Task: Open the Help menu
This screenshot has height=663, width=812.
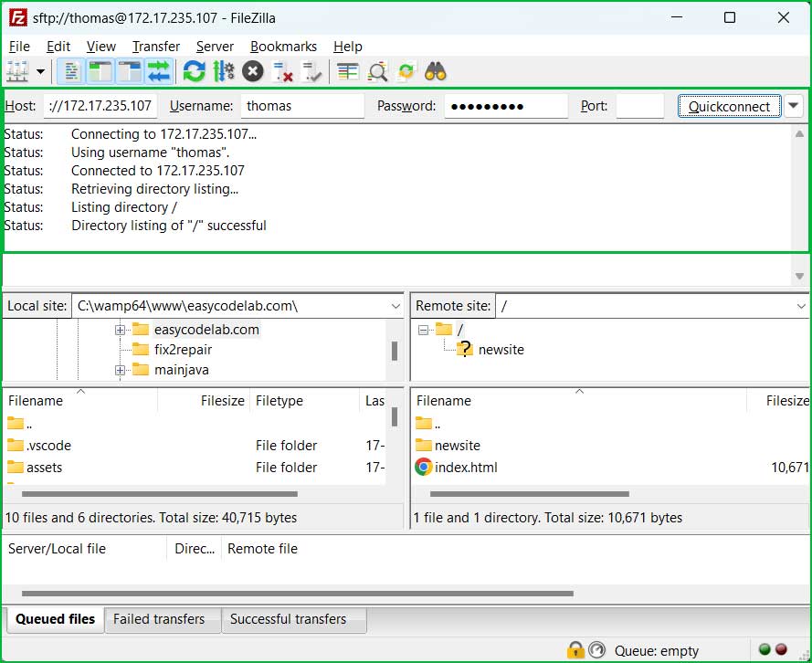Action: pyautogui.click(x=347, y=47)
